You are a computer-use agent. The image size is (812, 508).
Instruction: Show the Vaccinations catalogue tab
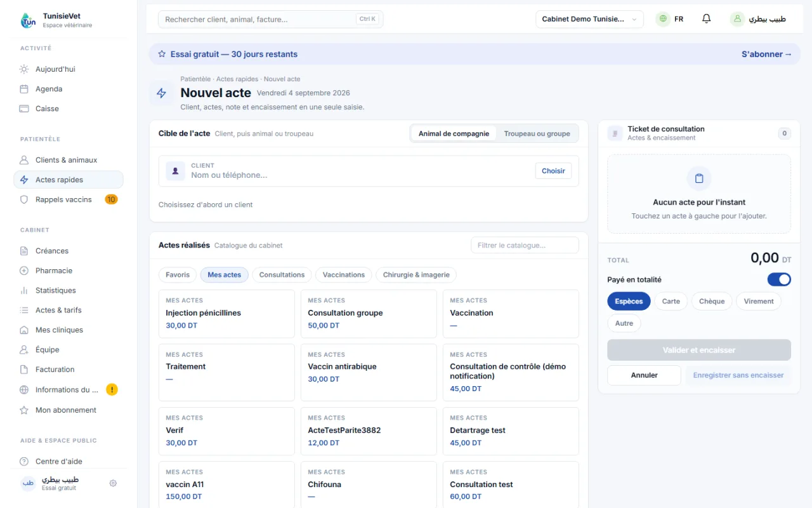[x=344, y=275]
